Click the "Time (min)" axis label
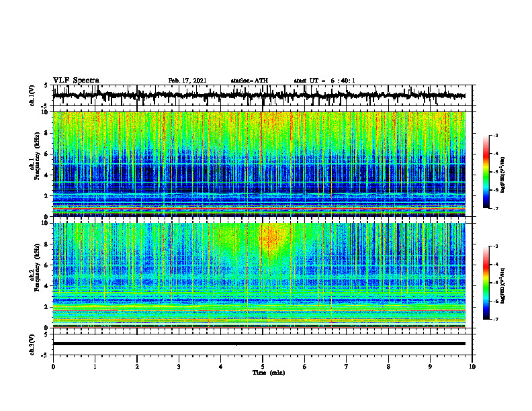Image resolution: width=532 pixels, height=411 pixels. [x=269, y=373]
